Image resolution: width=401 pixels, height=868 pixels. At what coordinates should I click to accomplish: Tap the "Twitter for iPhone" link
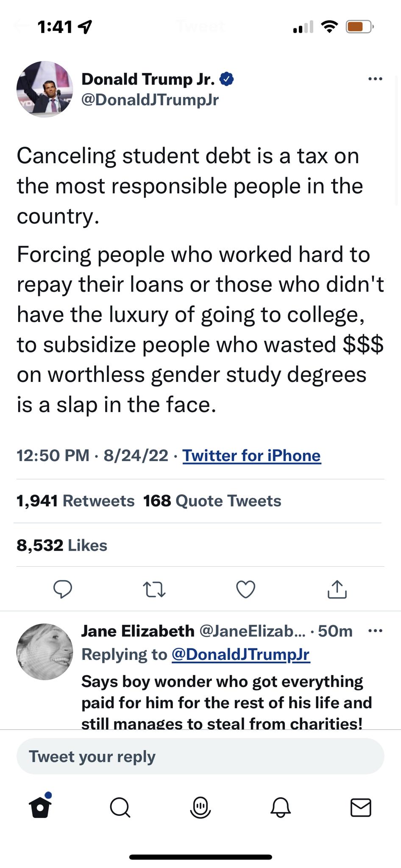[x=251, y=456]
